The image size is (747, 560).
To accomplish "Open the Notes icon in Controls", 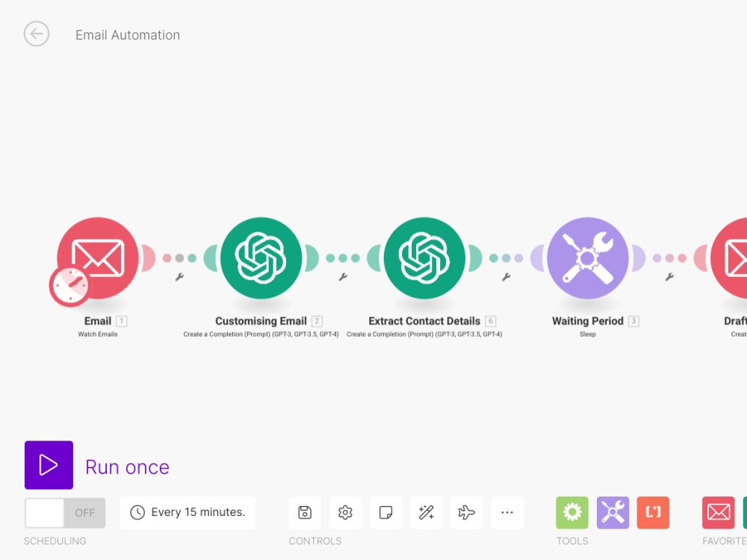I will coord(386,512).
